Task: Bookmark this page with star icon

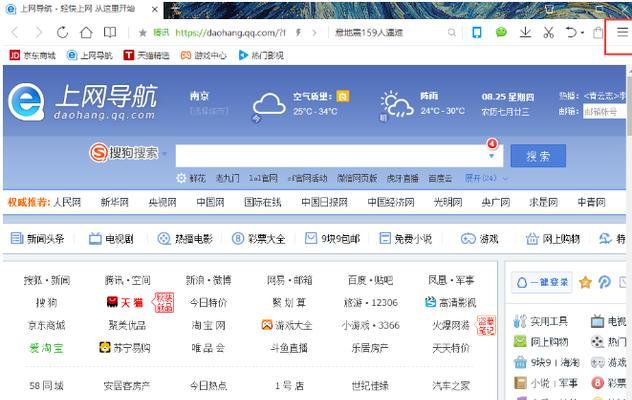Action: click(143, 33)
